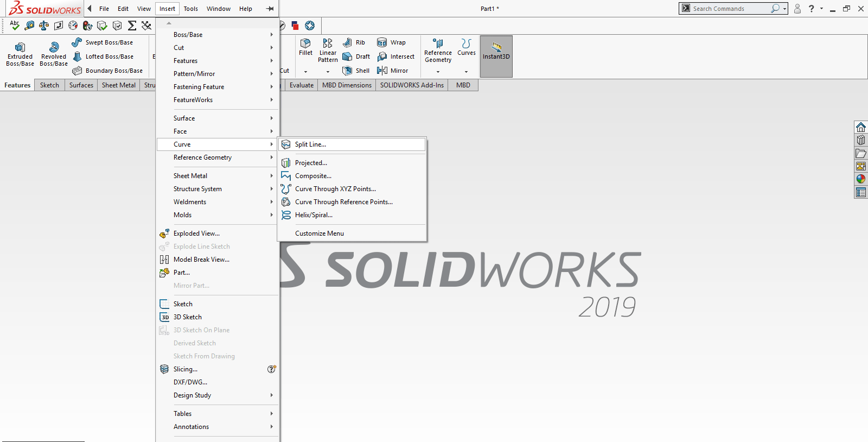Viewport: 868px width, 442px height.
Task: Open Performance Evaluation traffic-light icon
Action: click(88, 26)
